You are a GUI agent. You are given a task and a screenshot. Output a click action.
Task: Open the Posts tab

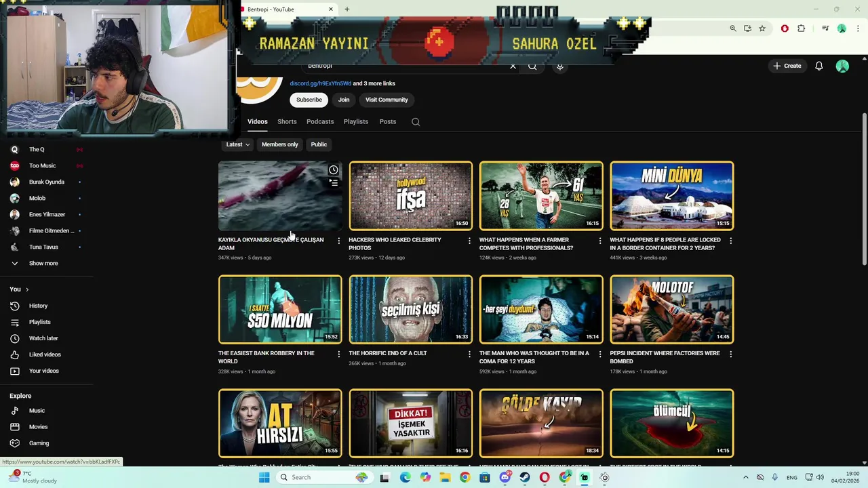[387, 122]
